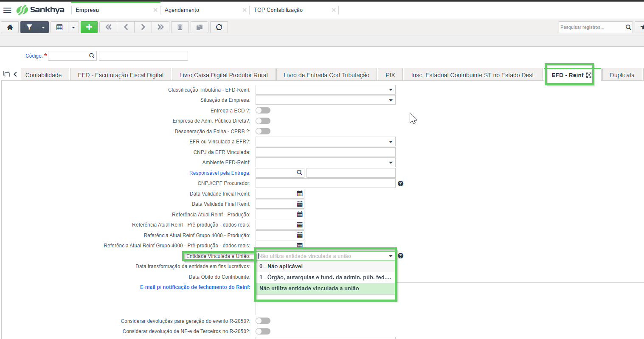Go to the next record
The height and width of the screenshot is (339, 644).
(143, 27)
